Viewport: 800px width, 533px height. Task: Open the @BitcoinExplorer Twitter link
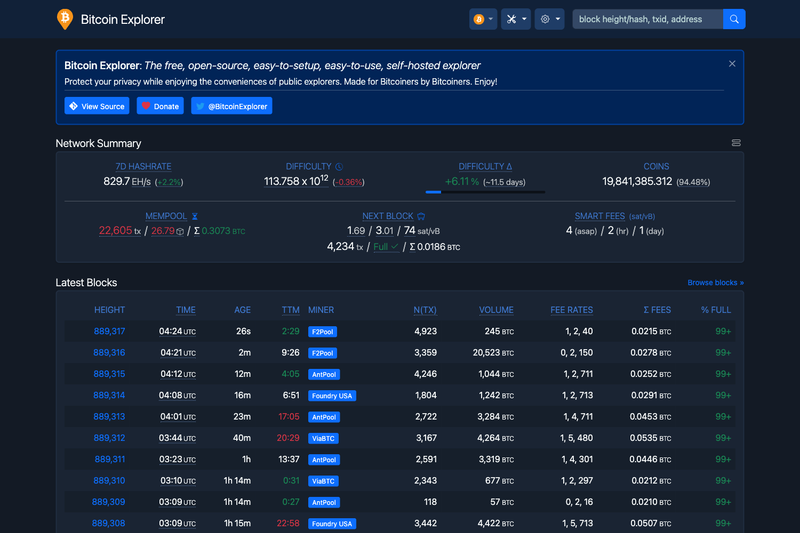[x=232, y=106]
